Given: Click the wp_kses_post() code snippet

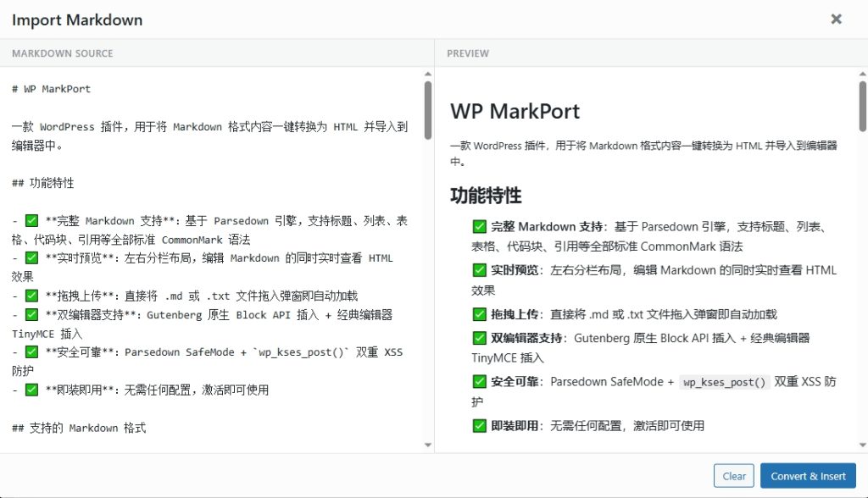Looking at the screenshot, I should tap(725, 382).
